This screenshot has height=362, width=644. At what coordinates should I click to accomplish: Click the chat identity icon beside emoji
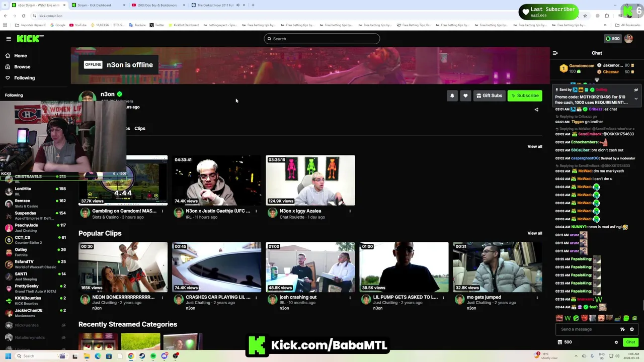pos(622,329)
